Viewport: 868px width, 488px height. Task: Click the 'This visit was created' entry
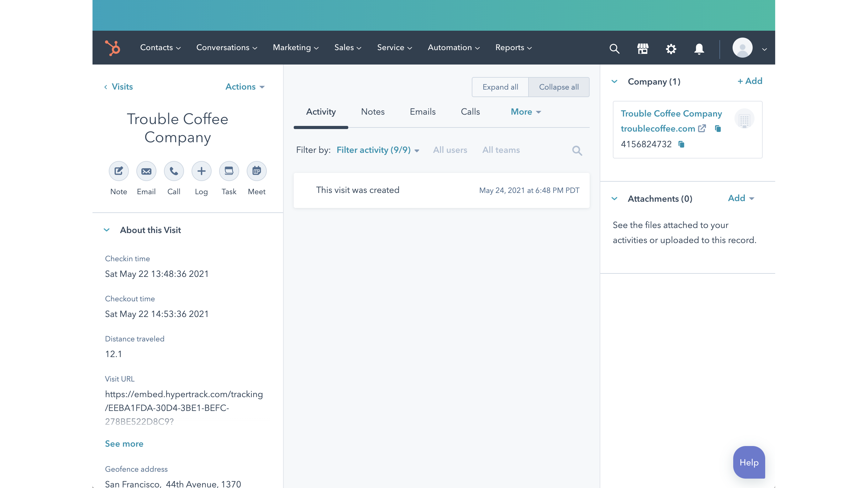[x=441, y=190]
